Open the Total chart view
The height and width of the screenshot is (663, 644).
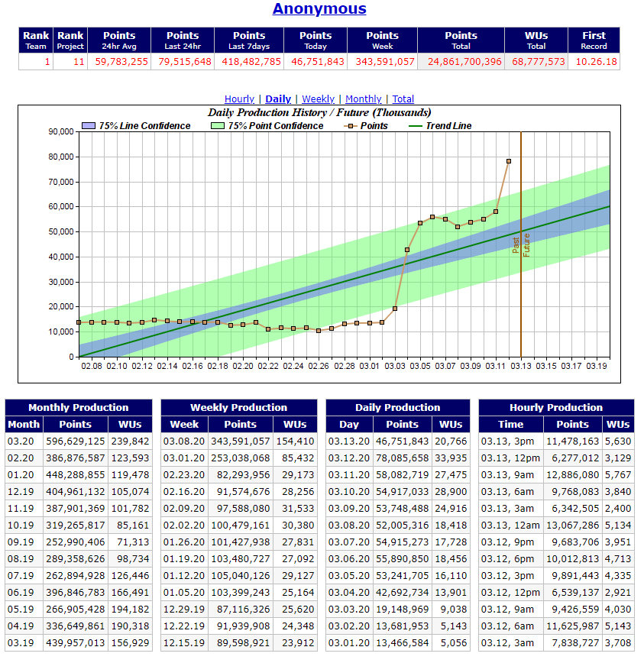[x=403, y=99]
